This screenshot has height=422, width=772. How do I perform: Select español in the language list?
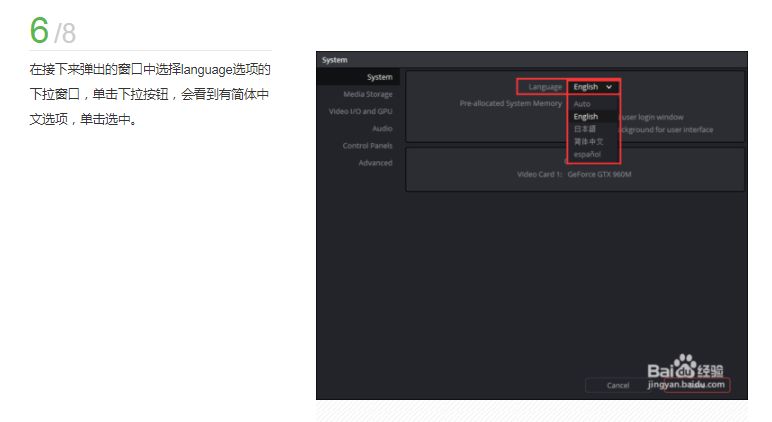click(x=587, y=155)
